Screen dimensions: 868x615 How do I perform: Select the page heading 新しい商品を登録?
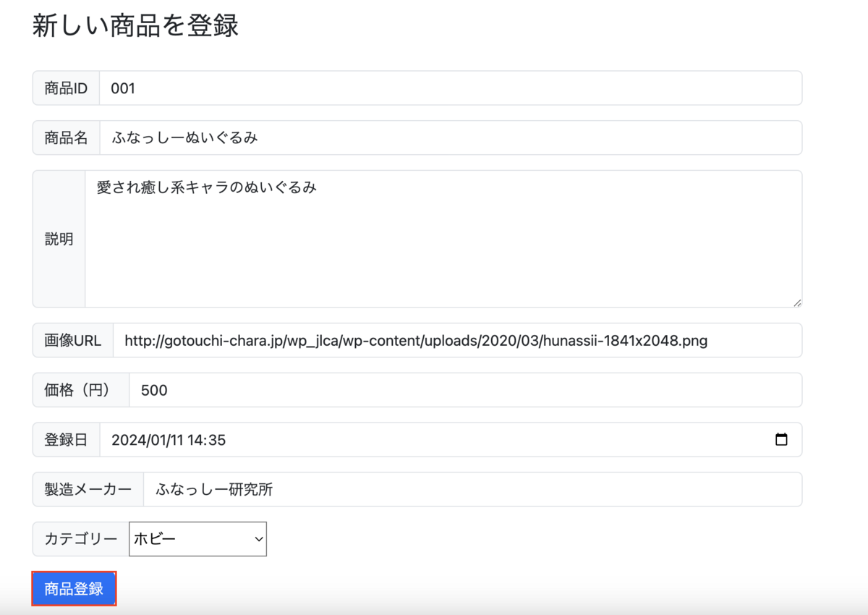[135, 25]
